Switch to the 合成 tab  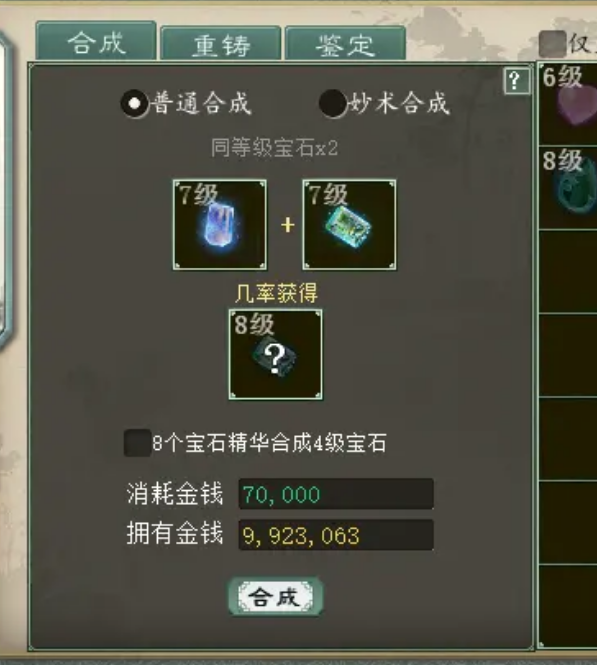96,41
